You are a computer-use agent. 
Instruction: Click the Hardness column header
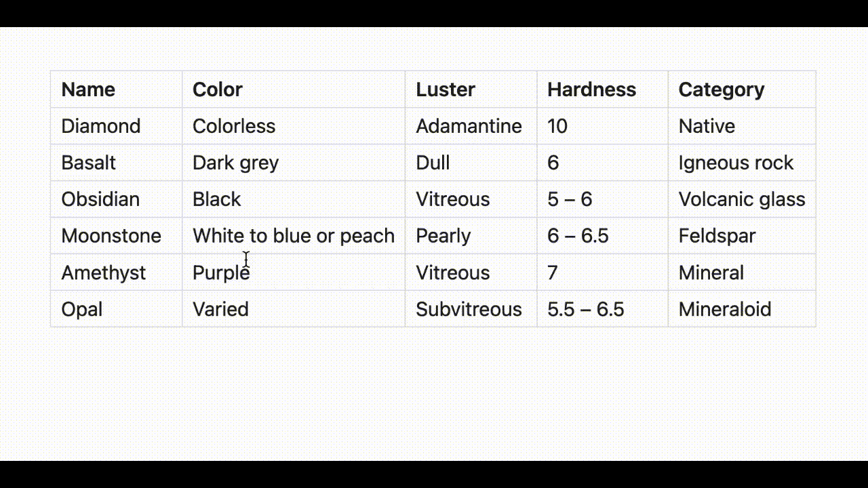pos(591,89)
